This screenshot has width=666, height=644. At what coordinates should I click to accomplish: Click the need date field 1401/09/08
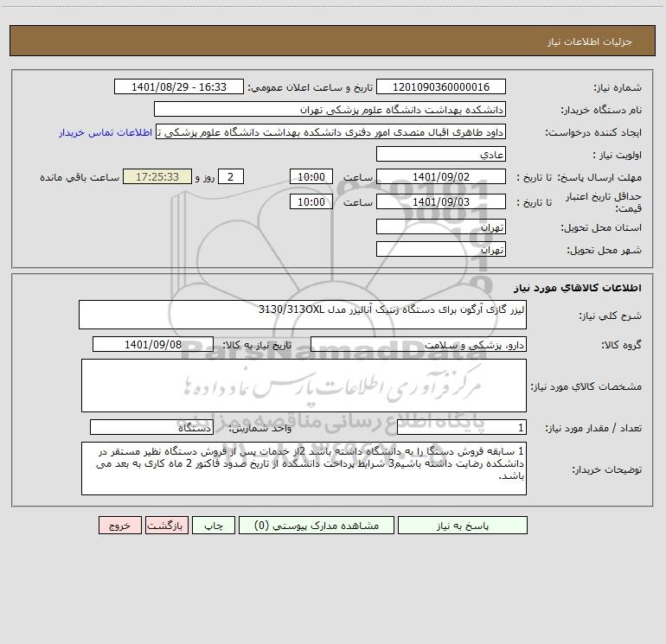point(153,344)
